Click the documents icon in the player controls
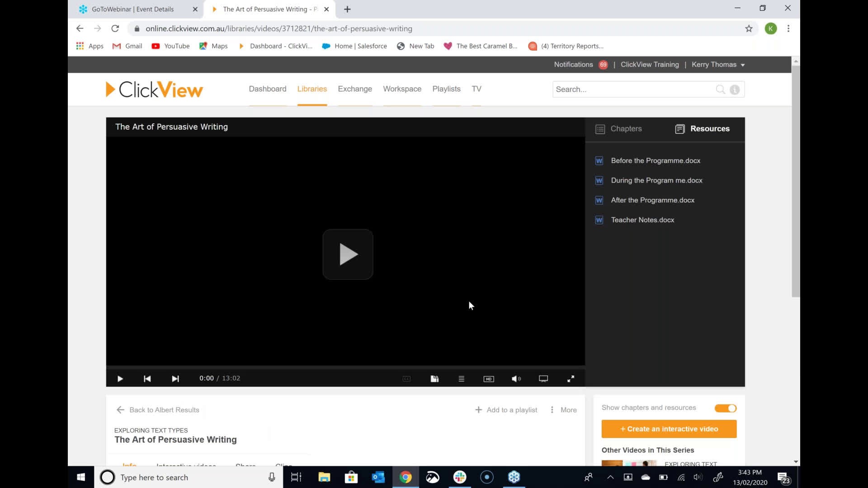The height and width of the screenshot is (488, 868). [x=434, y=379]
